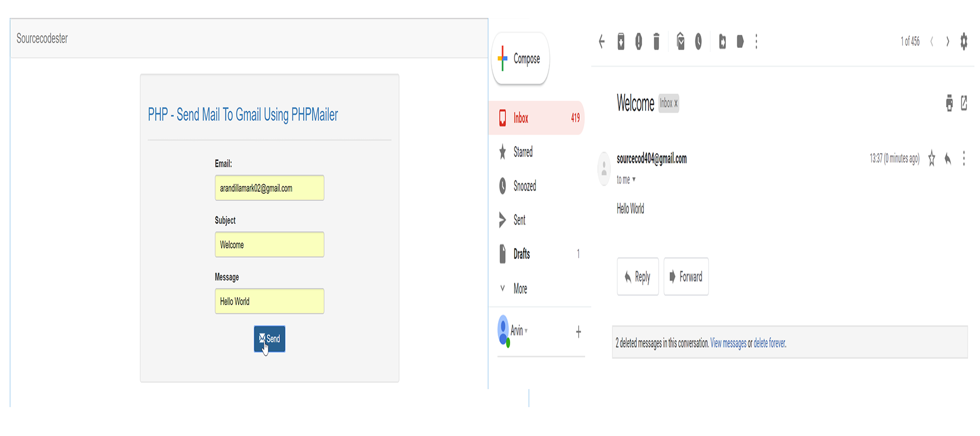Click the '13:37 (0 minutes ago)' timestamp
Viewport: 980px width, 436px height.
(x=894, y=159)
